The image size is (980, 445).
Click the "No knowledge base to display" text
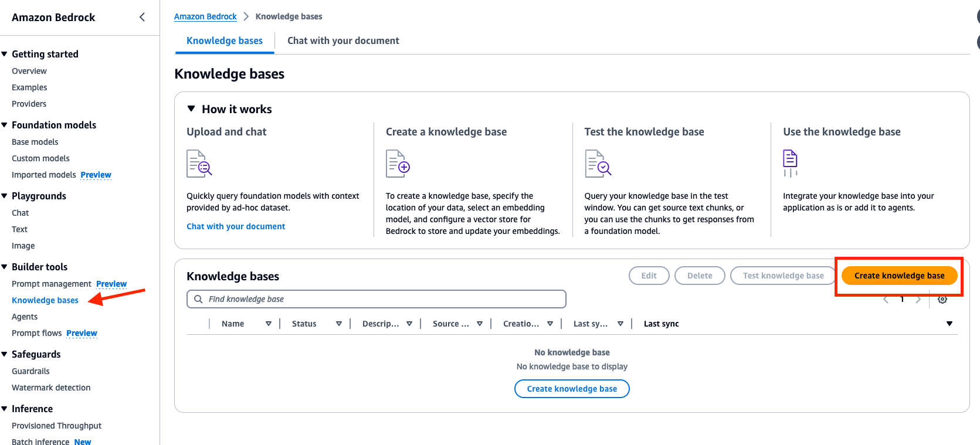pyautogui.click(x=572, y=366)
